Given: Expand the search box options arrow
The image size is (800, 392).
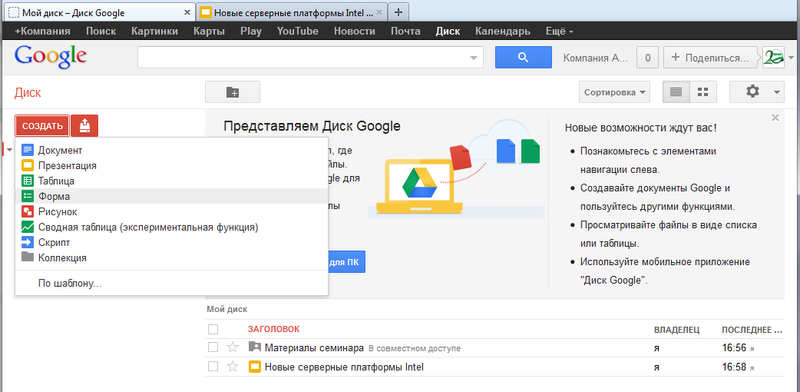Looking at the screenshot, I should [474, 58].
